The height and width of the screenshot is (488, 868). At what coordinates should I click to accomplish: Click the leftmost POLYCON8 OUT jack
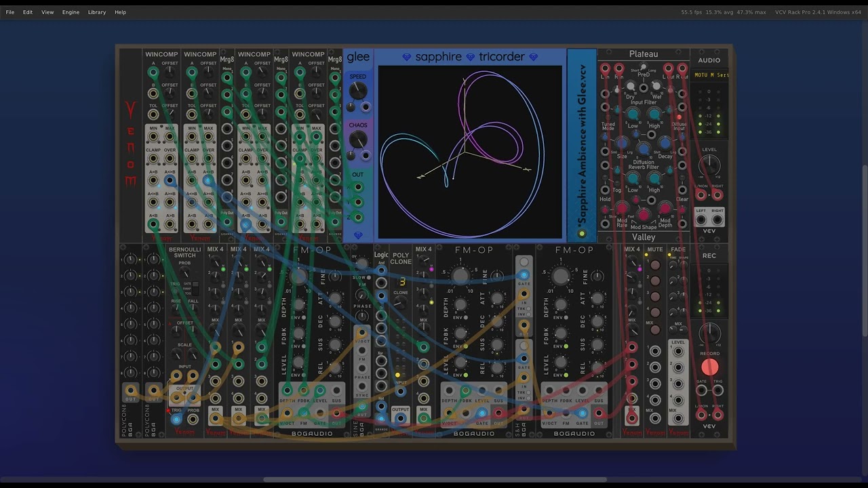130,391
